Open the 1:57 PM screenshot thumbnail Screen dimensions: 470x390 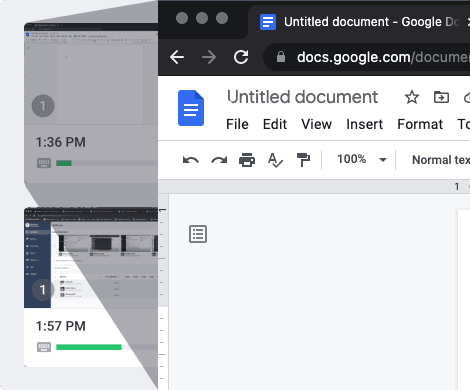click(x=91, y=258)
